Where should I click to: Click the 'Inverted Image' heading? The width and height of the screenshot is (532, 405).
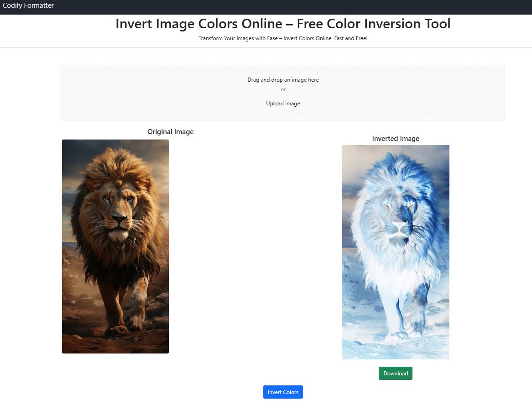(x=396, y=138)
